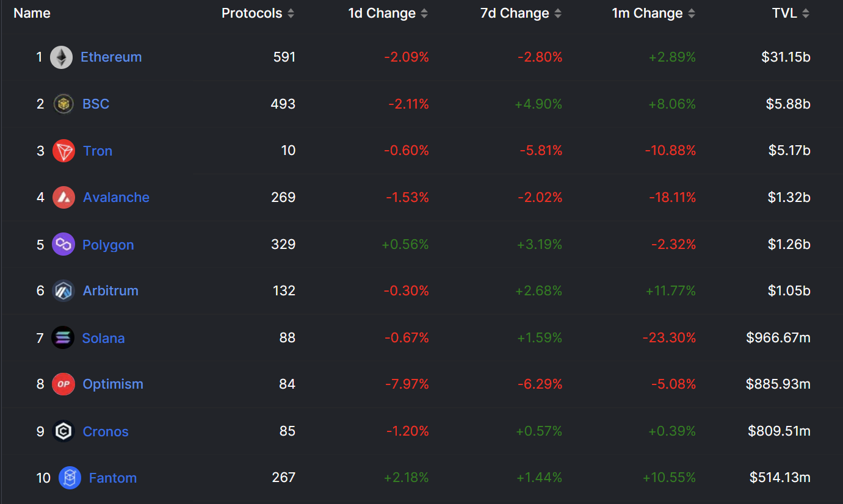Image resolution: width=843 pixels, height=504 pixels.
Task: Click the red Tron logo icon
Action: pos(63,151)
